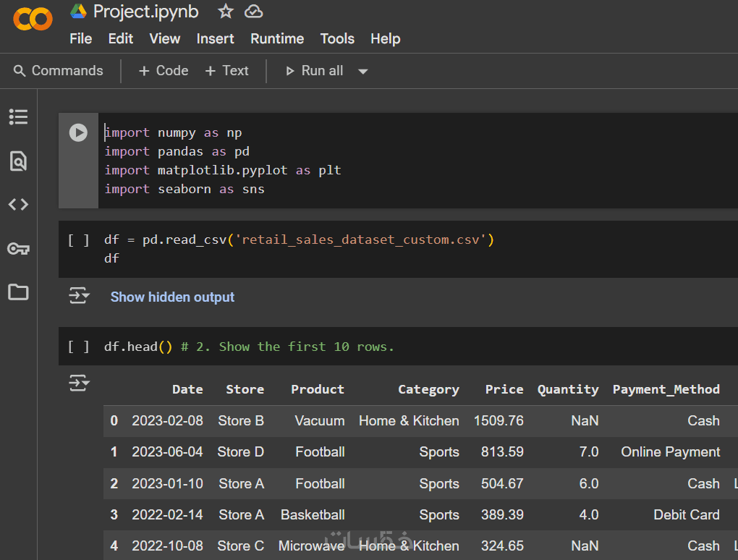Open the Insert menu
The image size is (738, 560).
[215, 39]
